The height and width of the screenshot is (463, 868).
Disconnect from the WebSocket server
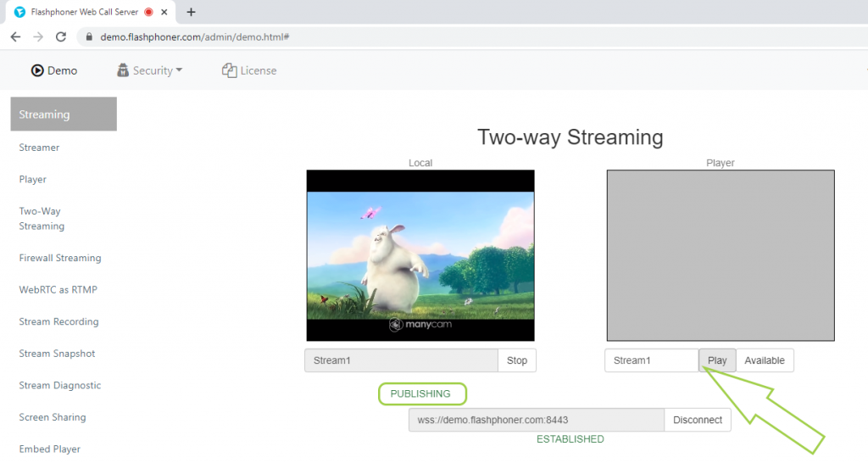point(698,420)
